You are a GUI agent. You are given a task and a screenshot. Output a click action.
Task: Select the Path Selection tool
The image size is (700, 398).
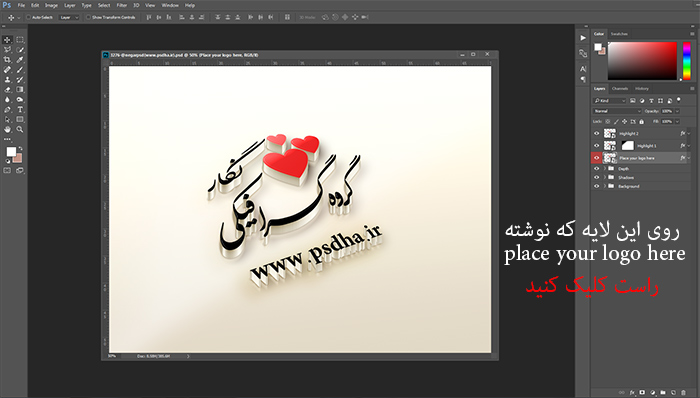tap(7, 119)
